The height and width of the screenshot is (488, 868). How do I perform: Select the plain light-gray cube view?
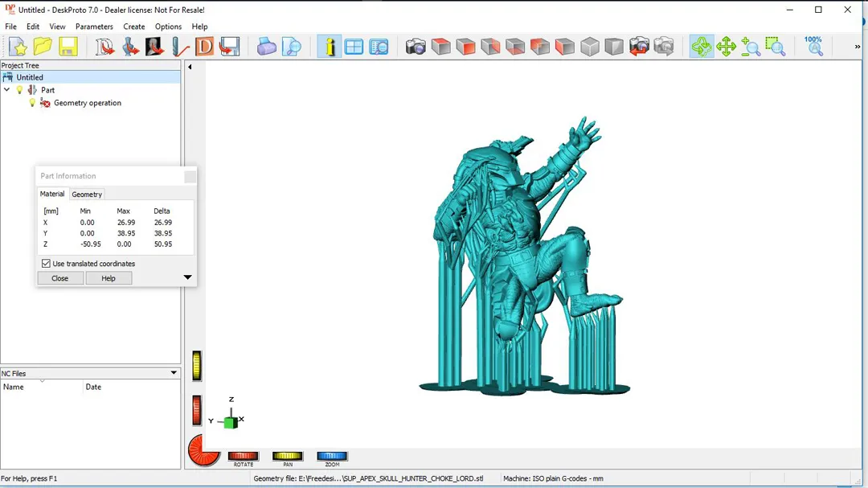pyautogui.click(x=590, y=47)
